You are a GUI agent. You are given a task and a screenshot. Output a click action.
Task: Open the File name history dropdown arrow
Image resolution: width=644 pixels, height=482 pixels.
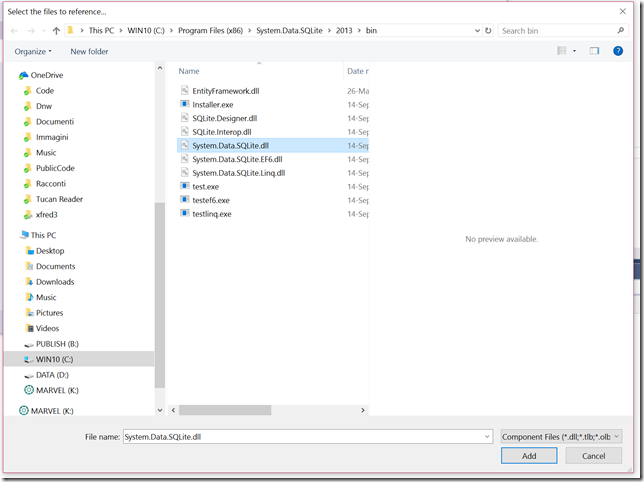(486, 437)
